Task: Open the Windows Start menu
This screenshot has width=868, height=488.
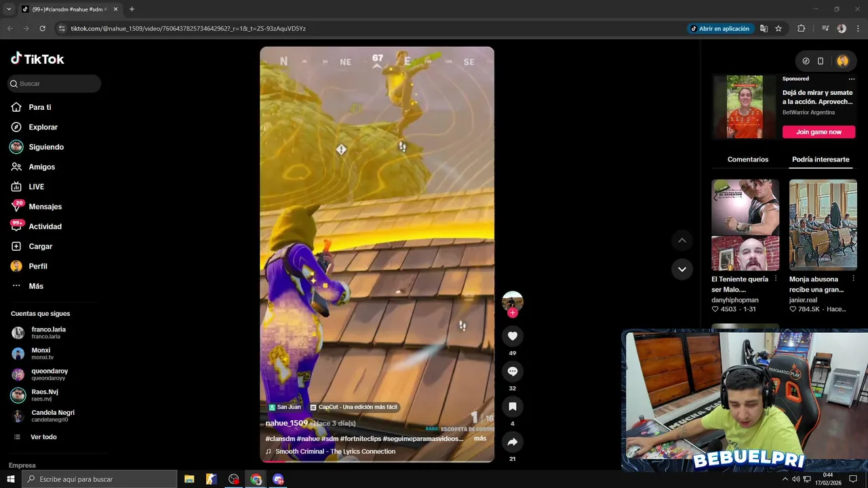Action: click(11, 479)
